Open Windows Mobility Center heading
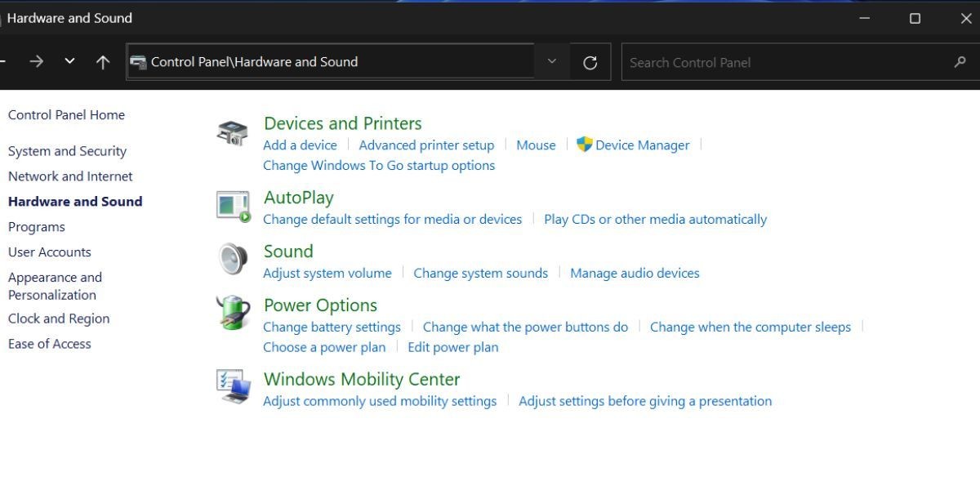980x490 pixels. pyautogui.click(x=362, y=380)
